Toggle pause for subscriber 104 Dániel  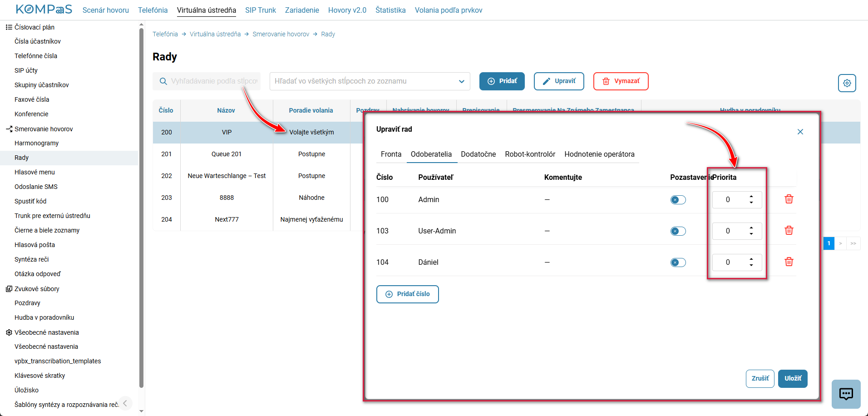click(678, 262)
